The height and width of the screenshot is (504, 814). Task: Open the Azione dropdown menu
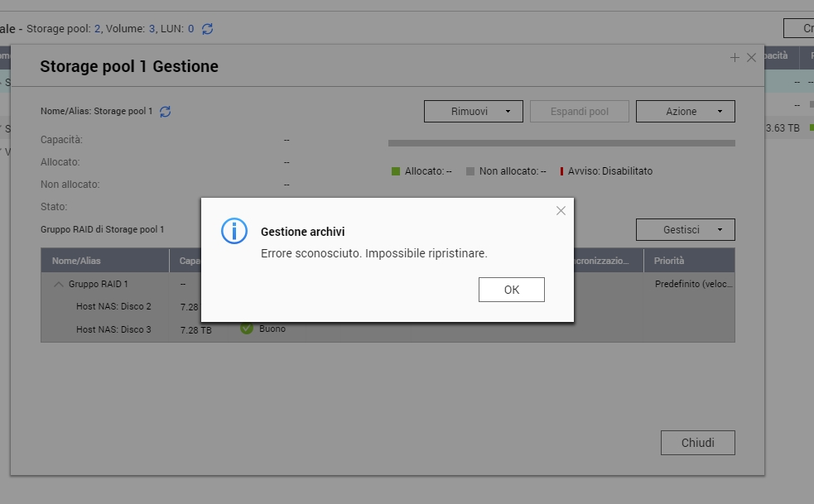pos(685,111)
